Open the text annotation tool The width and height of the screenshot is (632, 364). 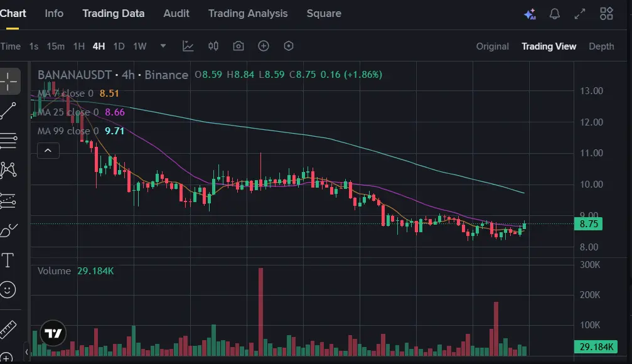8,260
